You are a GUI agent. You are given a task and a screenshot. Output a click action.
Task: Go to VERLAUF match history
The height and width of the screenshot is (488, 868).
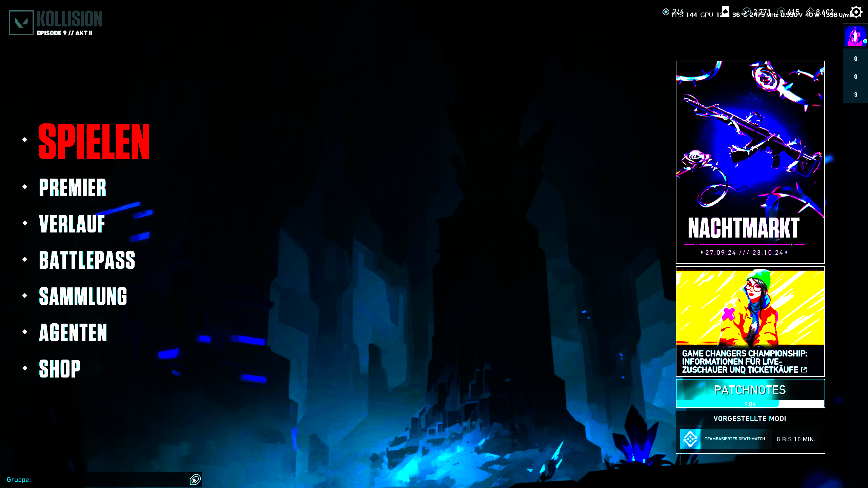click(72, 224)
